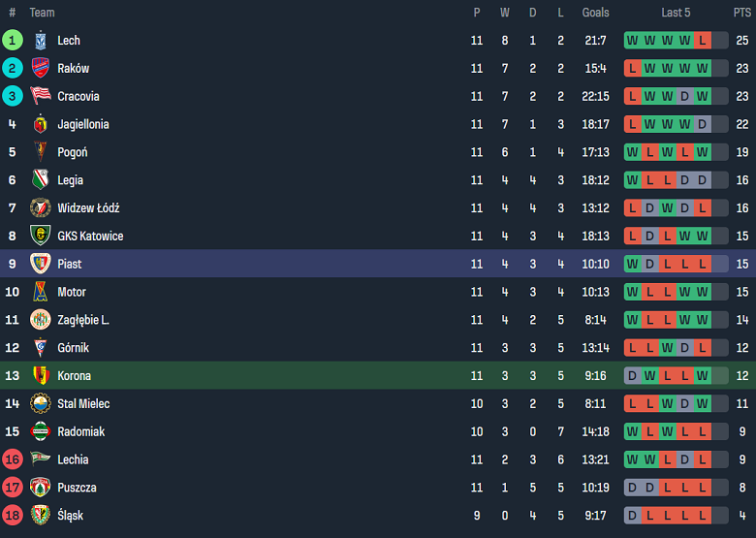
Task: Click the Jagiellonia club crest icon
Action: pyautogui.click(x=40, y=124)
